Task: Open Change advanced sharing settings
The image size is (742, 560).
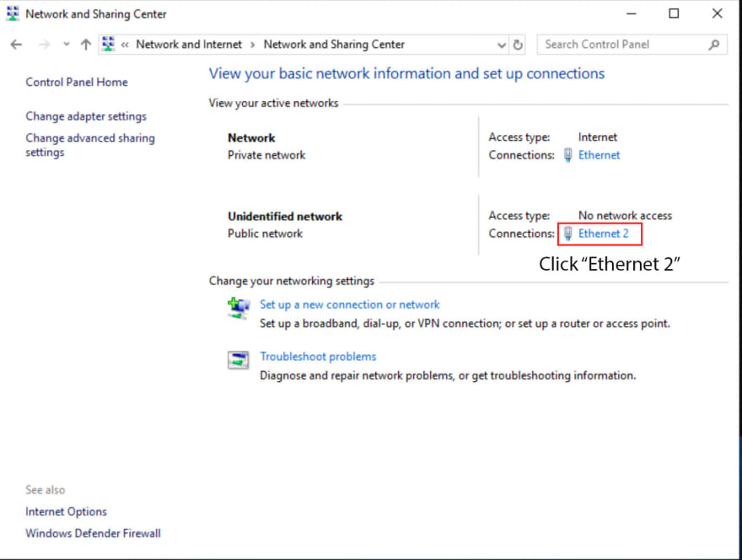Action: [x=90, y=145]
